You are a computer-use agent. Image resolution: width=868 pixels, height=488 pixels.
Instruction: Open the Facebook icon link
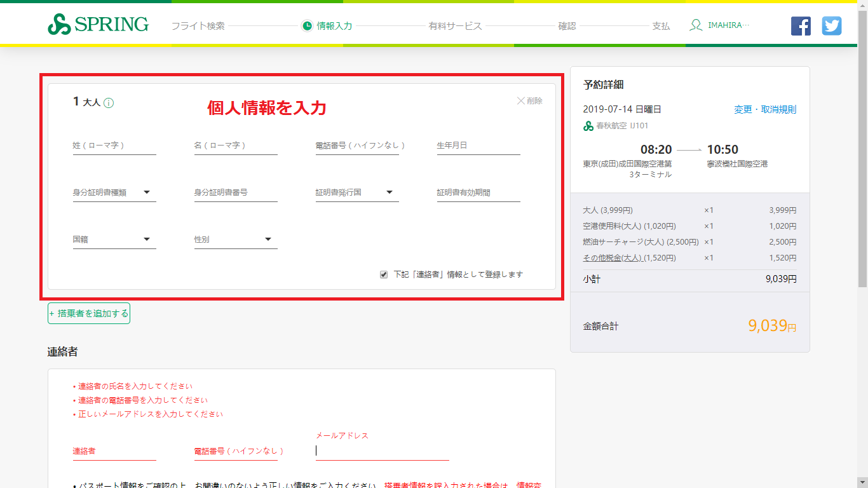pos(801,26)
